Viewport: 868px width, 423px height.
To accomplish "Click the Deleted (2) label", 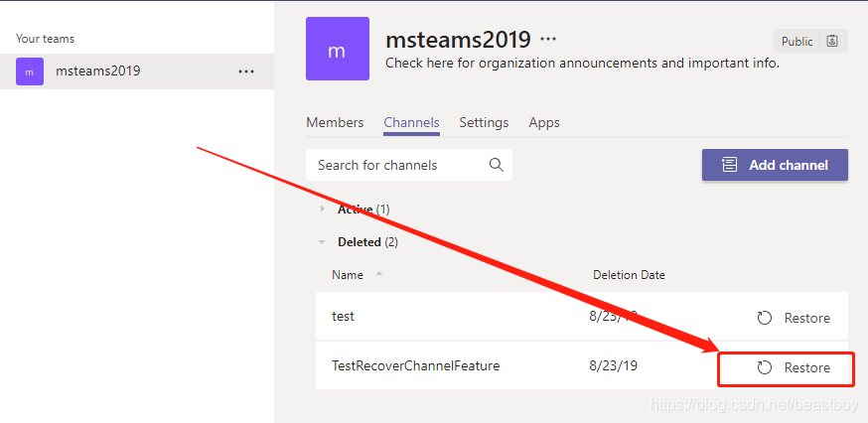I will 367,242.
